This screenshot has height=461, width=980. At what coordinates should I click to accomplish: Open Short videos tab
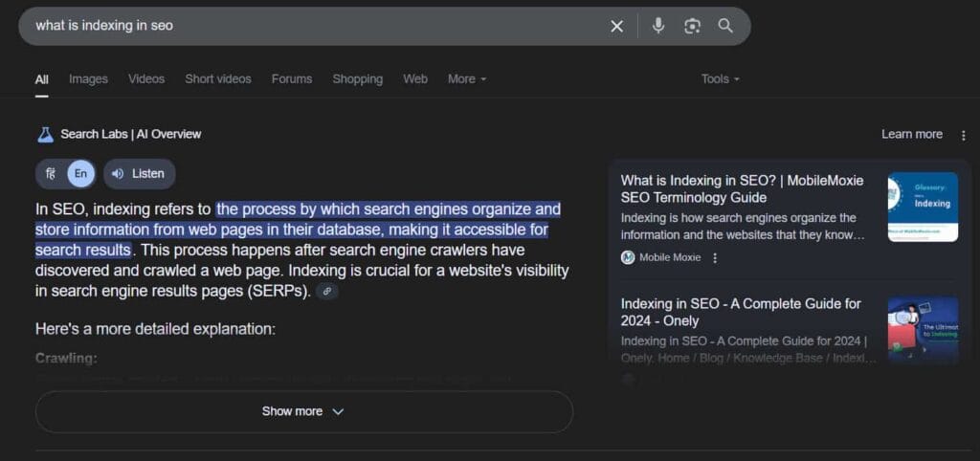pyautogui.click(x=218, y=78)
